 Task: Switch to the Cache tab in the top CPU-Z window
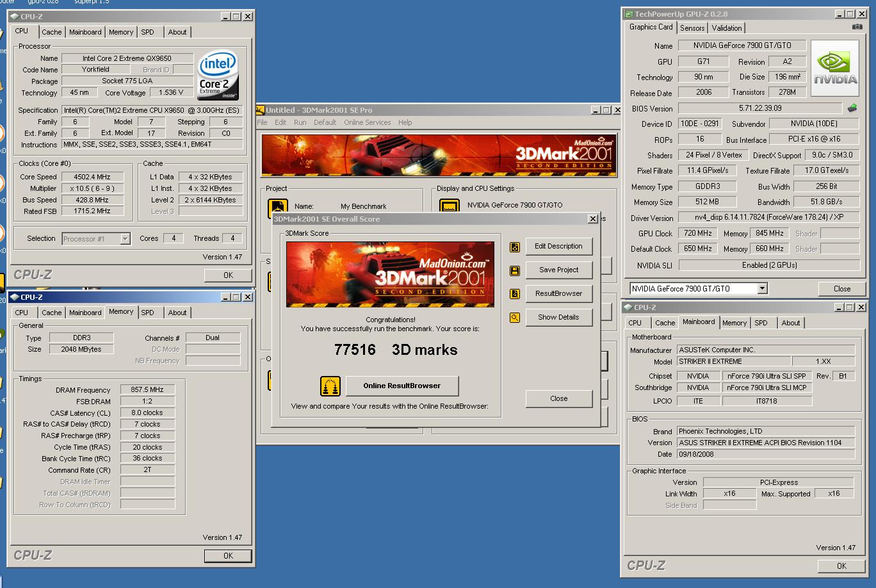pyautogui.click(x=52, y=32)
